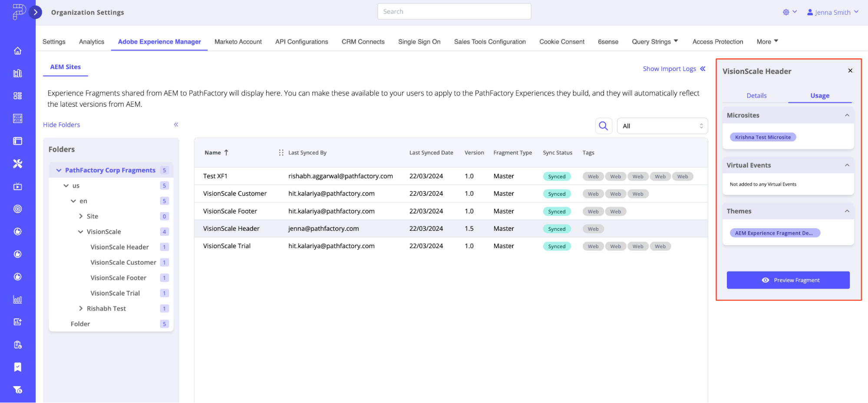The height and width of the screenshot is (403, 868).
Task: Click the magnifying glass search icon above the table
Action: coord(603,126)
